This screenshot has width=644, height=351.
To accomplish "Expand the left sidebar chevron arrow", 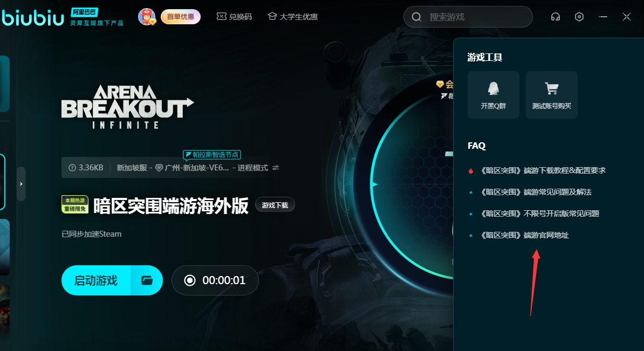I will point(21,184).
